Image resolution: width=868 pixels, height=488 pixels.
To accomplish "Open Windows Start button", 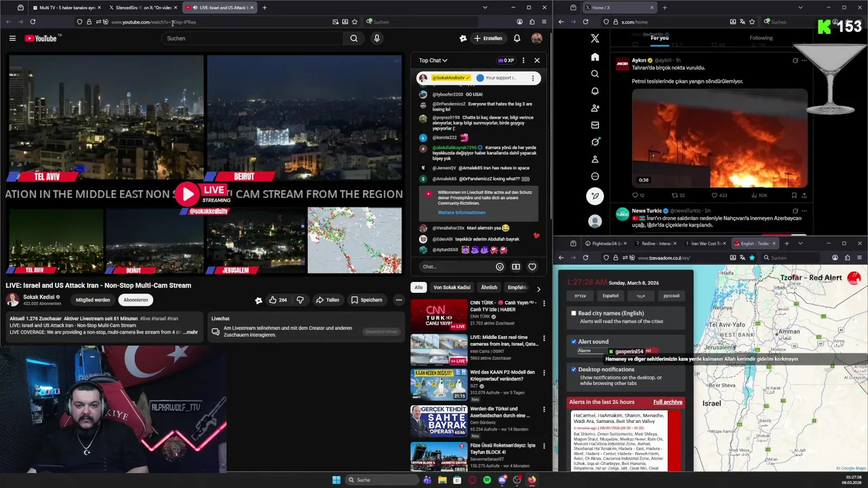I will coord(336,480).
